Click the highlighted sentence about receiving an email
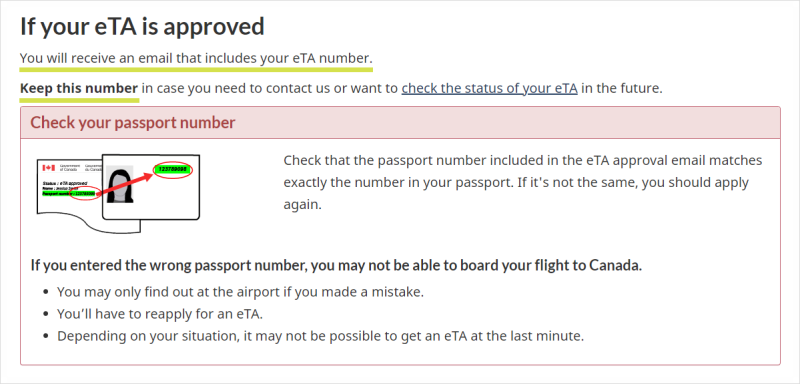The height and width of the screenshot is (384, 800). click(196, 59)
